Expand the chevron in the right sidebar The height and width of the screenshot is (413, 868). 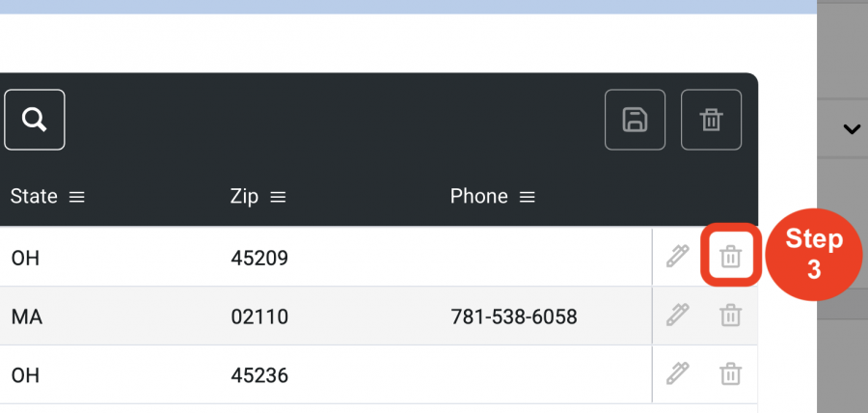point(852,129)
